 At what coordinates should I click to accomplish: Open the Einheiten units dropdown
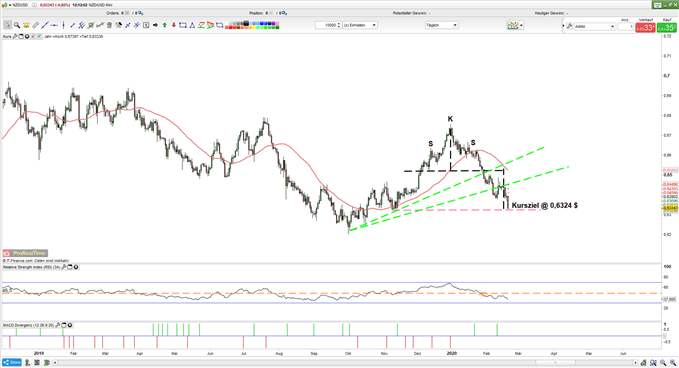(x=360, y=25)
